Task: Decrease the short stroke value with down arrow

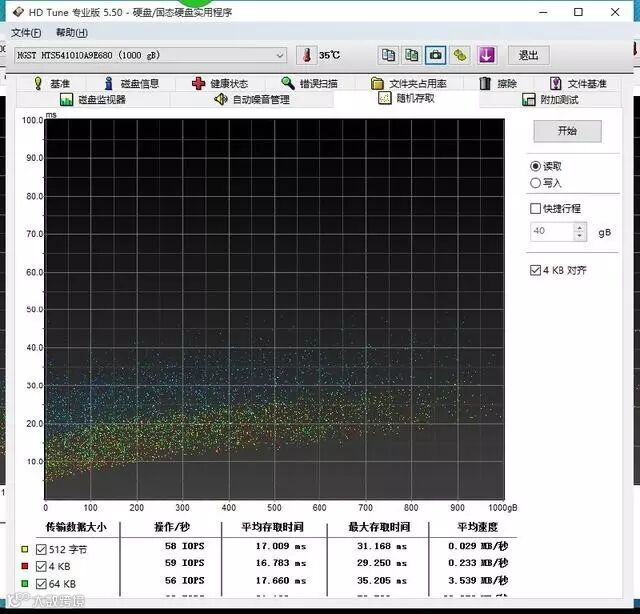Action: [x=580, y=236]
